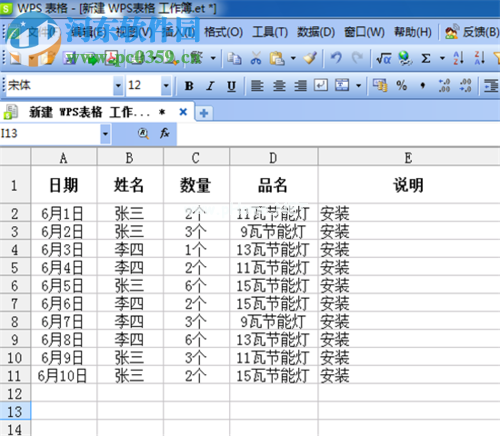Click the merge and center icon
The height and width of the screenshot is (436, 500).
[342, 86]
